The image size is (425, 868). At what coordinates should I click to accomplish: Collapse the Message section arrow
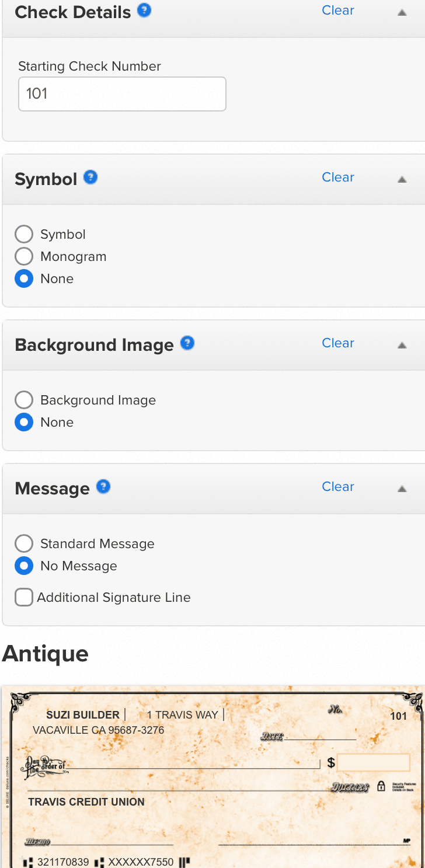402,489
